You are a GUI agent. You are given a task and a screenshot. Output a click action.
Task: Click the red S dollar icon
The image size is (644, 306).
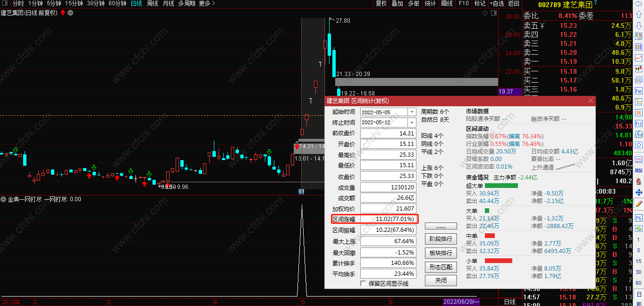(639, 181)
